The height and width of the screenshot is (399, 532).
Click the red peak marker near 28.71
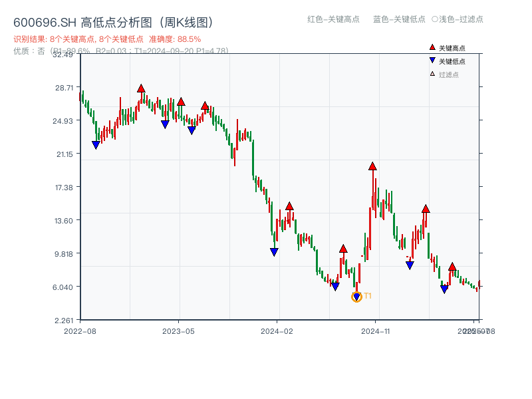coord(141,86)
